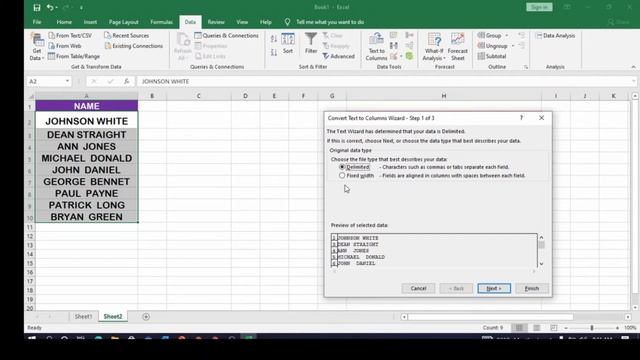Switch to the Home tab
Image resolution: width=640 pixels, height=360 pixels.
pos(64,22)
